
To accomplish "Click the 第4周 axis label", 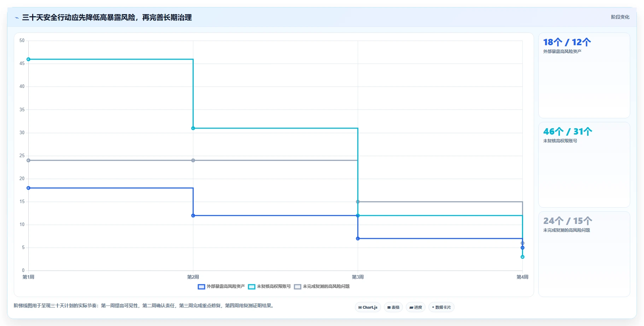I will [x=522, y=277].
